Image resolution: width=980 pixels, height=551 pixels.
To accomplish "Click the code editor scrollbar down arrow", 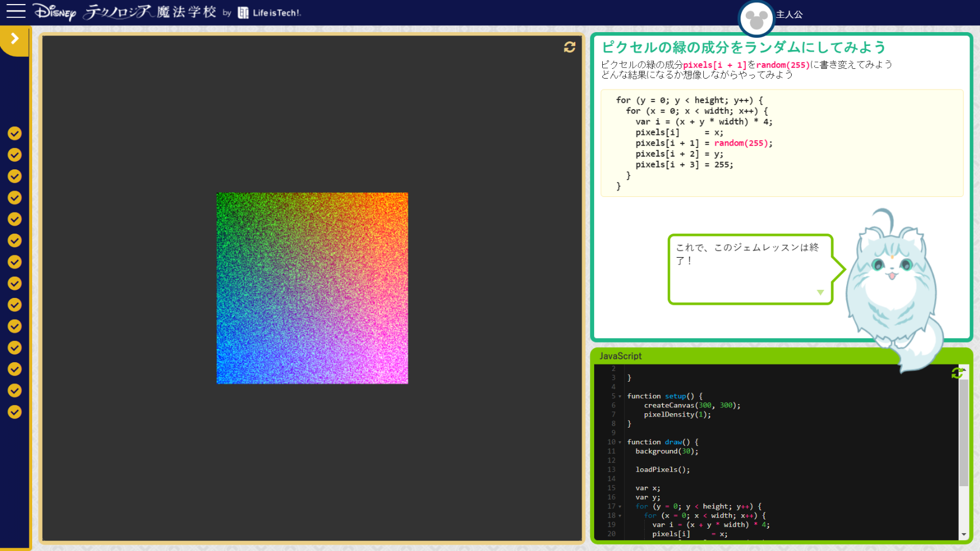I will pyautogui.click(x=963, y=534).
